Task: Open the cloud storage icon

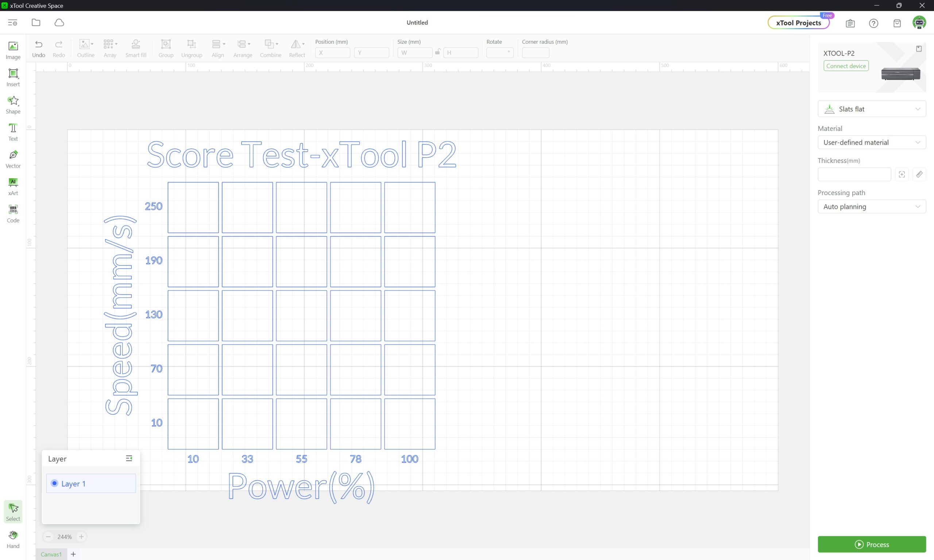Action: coord(59,23)
